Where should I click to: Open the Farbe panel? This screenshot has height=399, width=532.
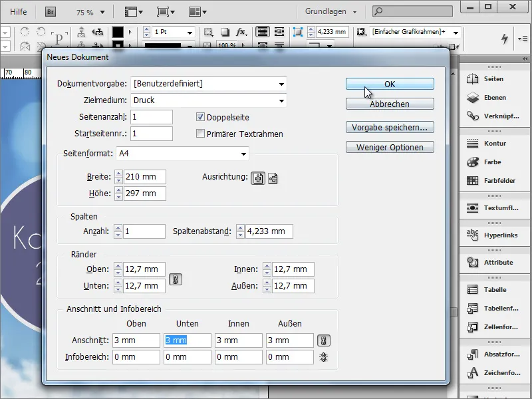click(x=494, y=162)
